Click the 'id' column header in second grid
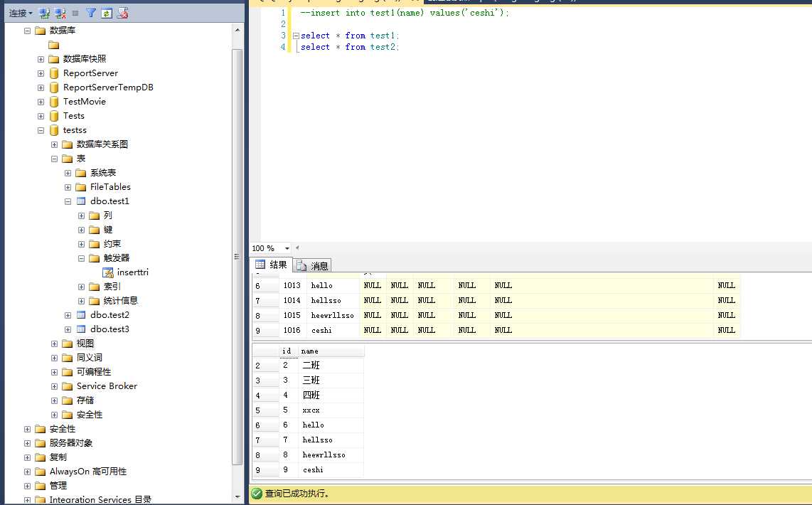Viewport: 812px width, 505px height. 289,351
